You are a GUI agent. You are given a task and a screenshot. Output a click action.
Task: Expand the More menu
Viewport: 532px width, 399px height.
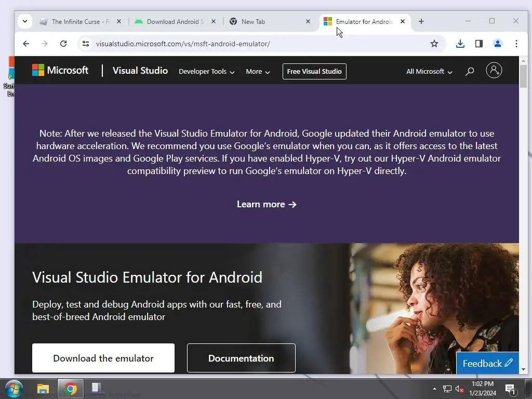tap(258, 72)
